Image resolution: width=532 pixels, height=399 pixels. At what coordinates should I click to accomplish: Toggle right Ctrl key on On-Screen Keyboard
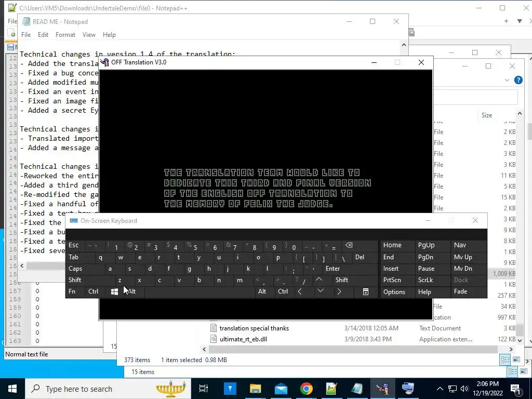283,292
